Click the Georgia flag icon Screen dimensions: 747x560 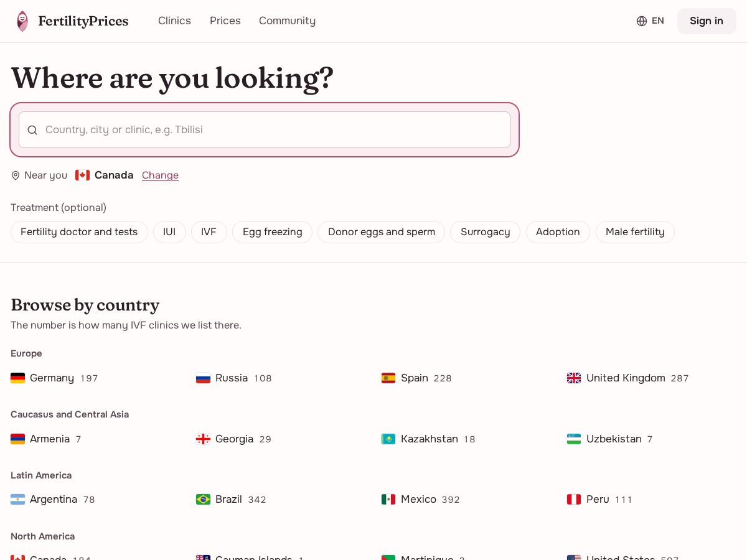point(204,439)
